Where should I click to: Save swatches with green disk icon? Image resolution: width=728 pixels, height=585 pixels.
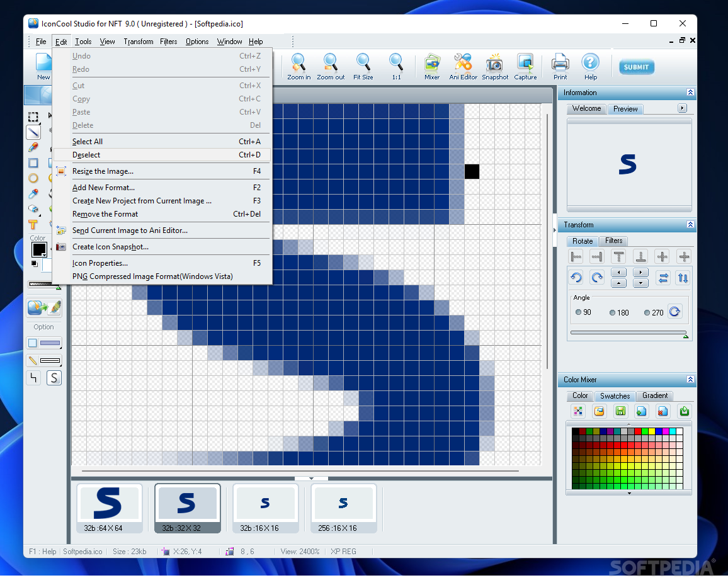tap(620, 411)
